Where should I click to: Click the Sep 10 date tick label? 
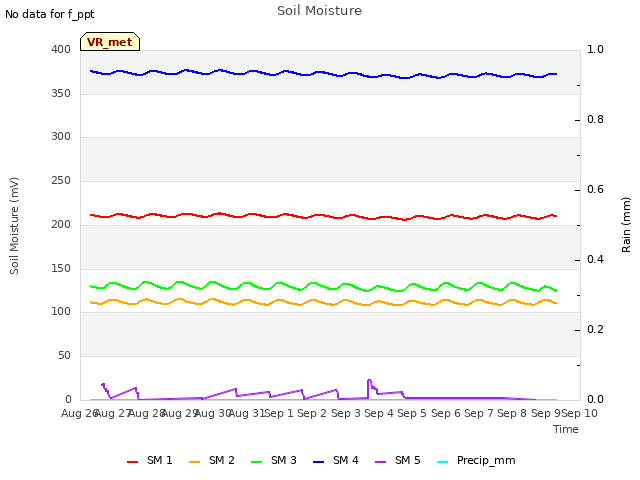pyautogui.click(x=580, y=414)
